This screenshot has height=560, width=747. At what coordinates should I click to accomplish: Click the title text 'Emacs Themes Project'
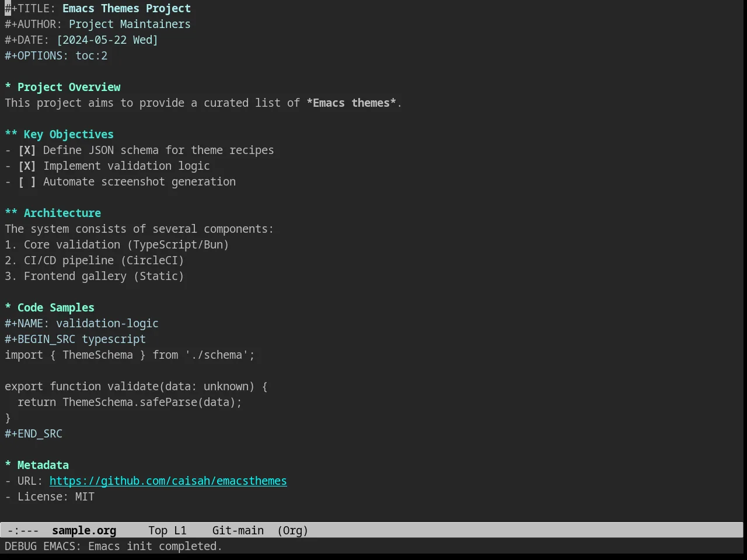[127, 9]
